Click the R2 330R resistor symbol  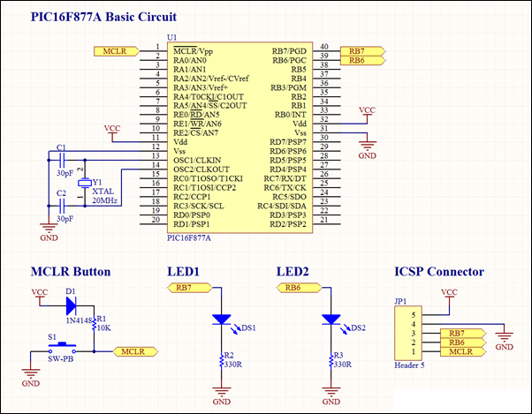[222, 360]
